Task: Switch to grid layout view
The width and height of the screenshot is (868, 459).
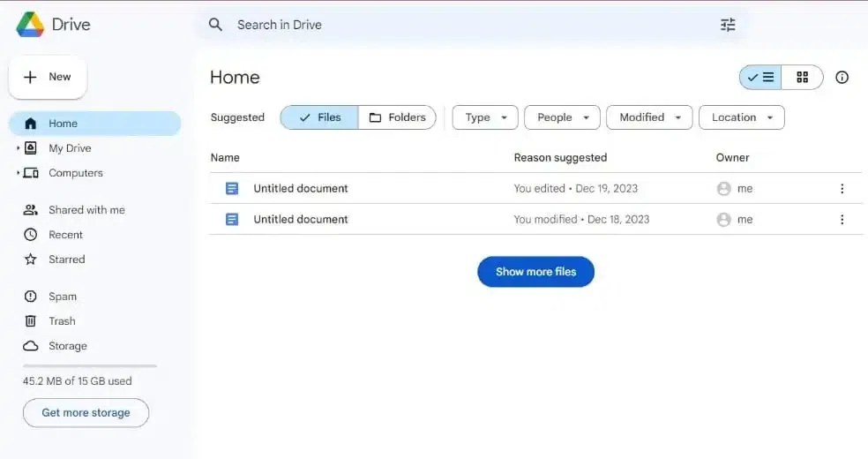Action: point(802,78)
